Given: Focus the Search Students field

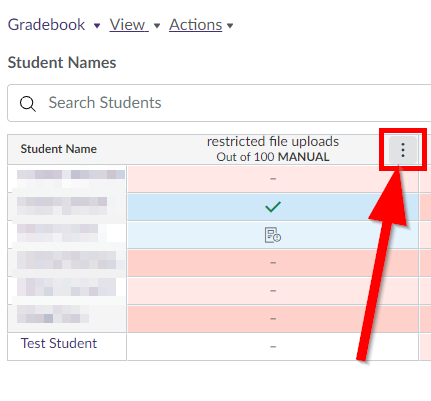Looking at the screenshot, I should pos(220,103).
